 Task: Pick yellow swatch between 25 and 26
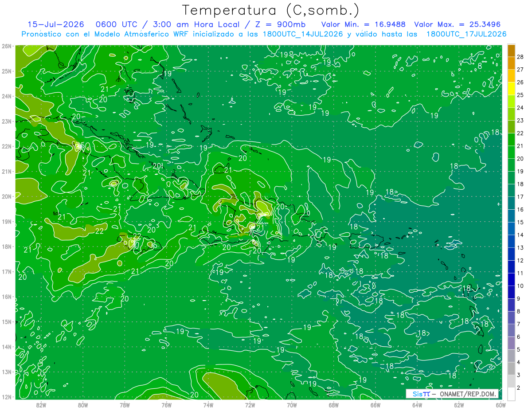coord(511,89)
